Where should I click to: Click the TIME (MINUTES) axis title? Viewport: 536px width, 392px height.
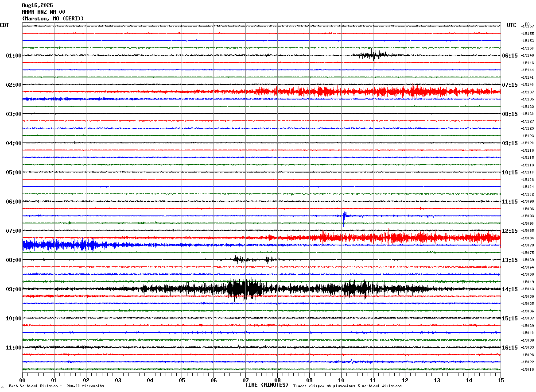267,385
